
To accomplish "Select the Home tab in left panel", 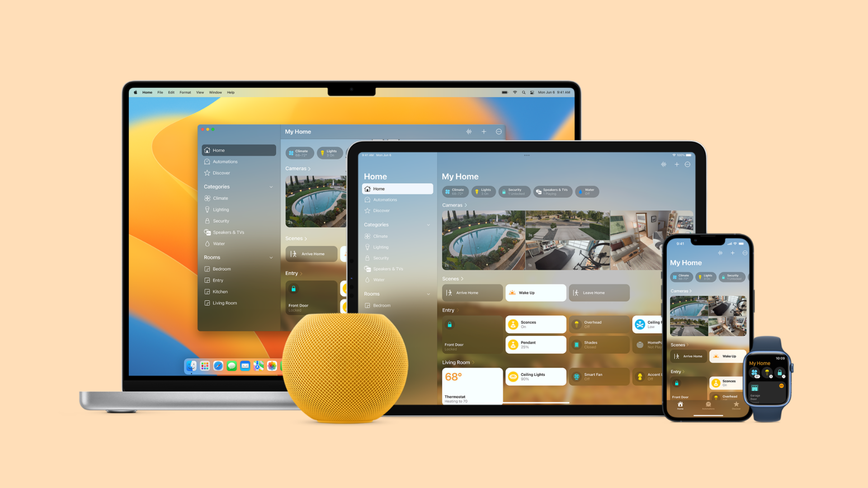I will (x=237, y=150).
